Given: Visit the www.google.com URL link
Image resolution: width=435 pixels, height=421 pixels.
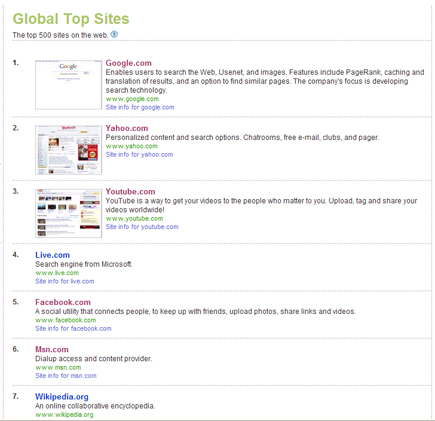Looking at the screenshot, I should [x=132, y=99].
